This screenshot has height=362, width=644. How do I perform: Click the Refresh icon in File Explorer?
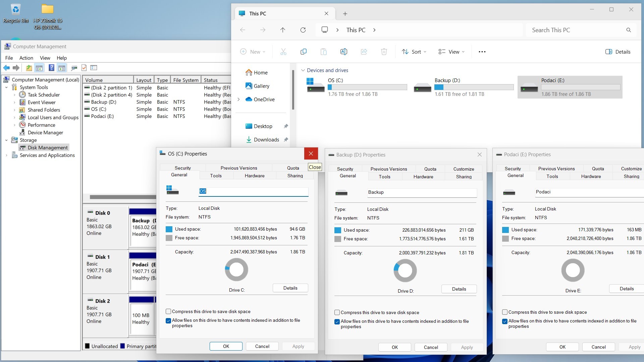pyautogui.click(x=303, y=30)
